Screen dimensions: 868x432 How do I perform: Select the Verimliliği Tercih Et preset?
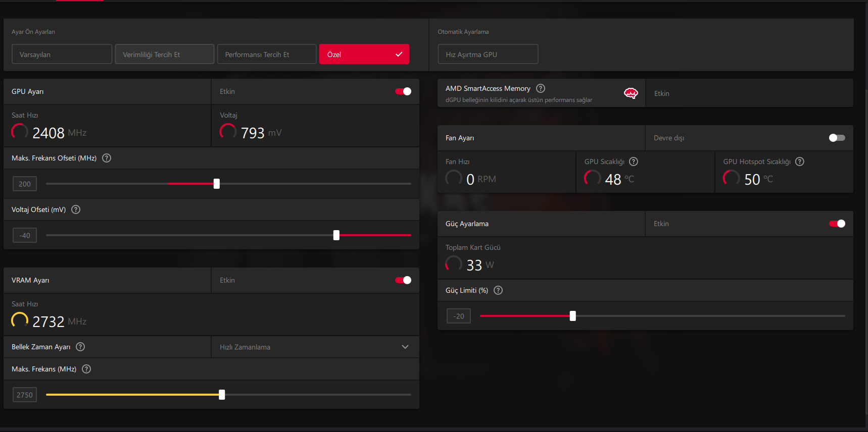tap(165, 54)
